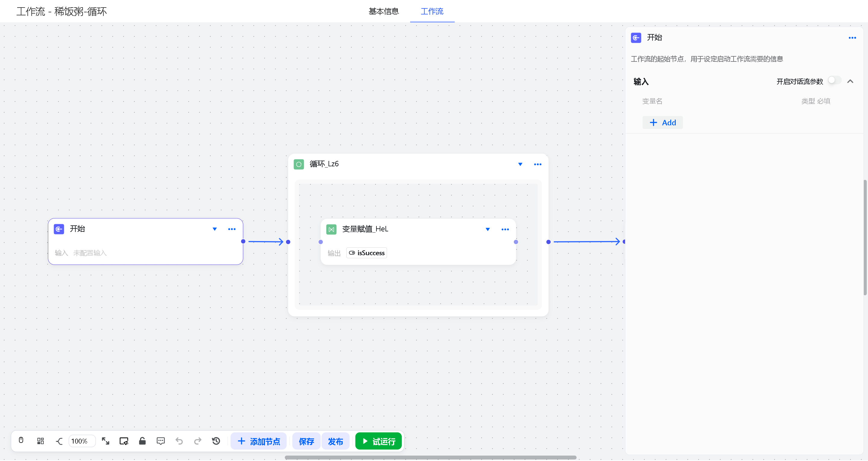Expand the 循环_Lz6 node dropdown arrow

pyautogui.click(x=520, y=165)
